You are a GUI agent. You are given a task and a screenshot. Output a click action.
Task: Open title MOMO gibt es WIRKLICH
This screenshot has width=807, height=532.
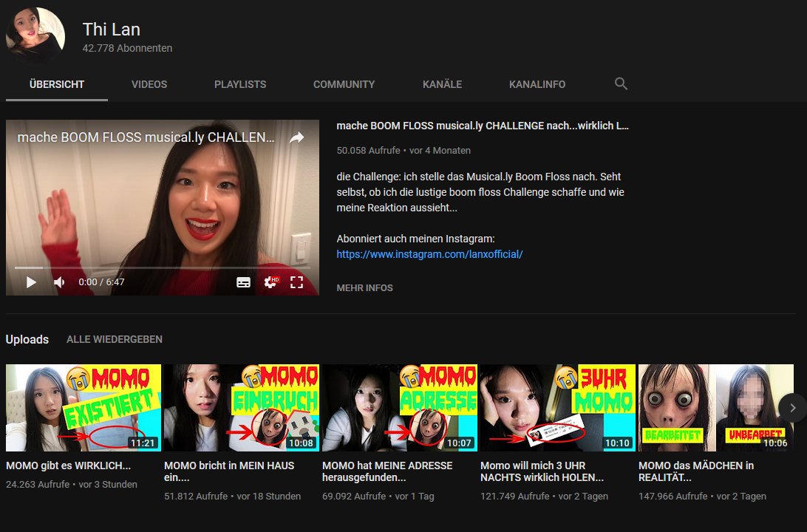point(69,465)
